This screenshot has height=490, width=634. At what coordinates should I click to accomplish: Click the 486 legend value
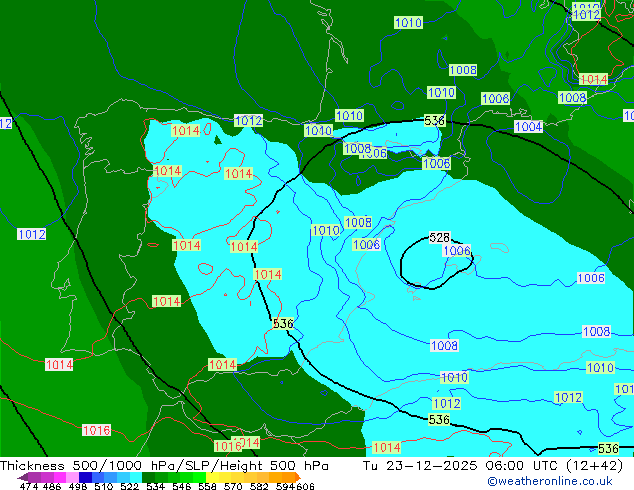tap(52, 486)
